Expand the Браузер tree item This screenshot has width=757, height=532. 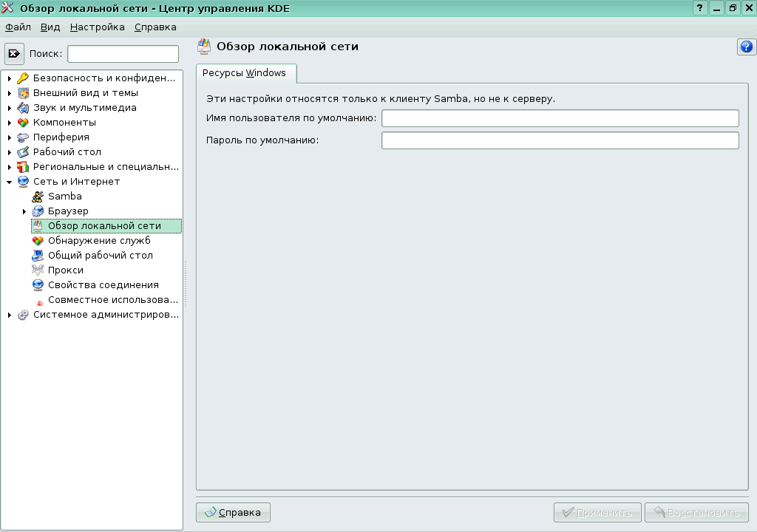click(x=23, y=211)
